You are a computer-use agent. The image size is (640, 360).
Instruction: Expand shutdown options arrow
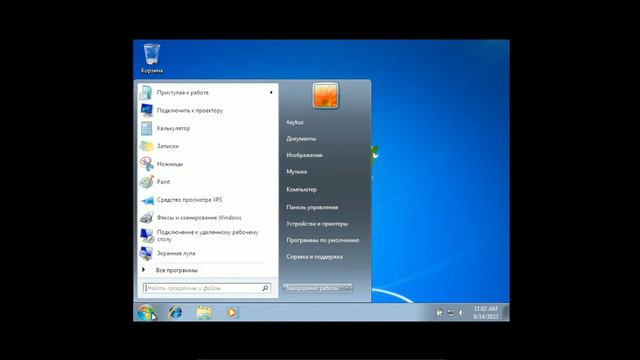coord(347,288)
